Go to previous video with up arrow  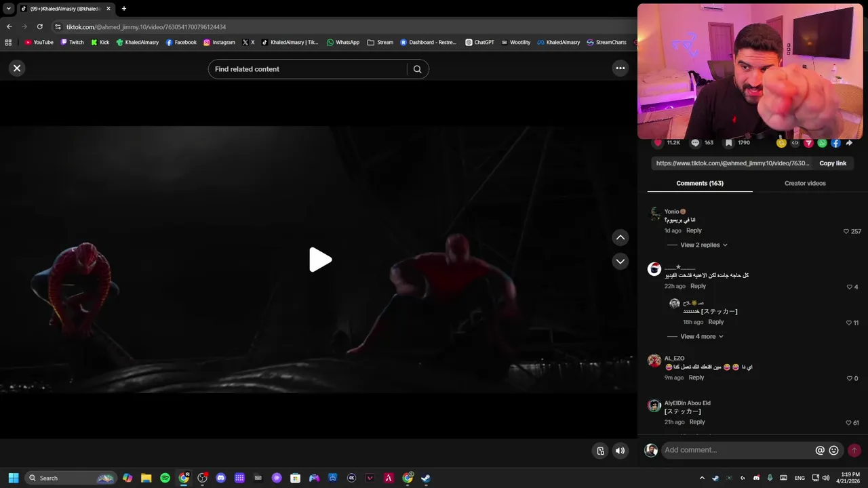point(620,237)
